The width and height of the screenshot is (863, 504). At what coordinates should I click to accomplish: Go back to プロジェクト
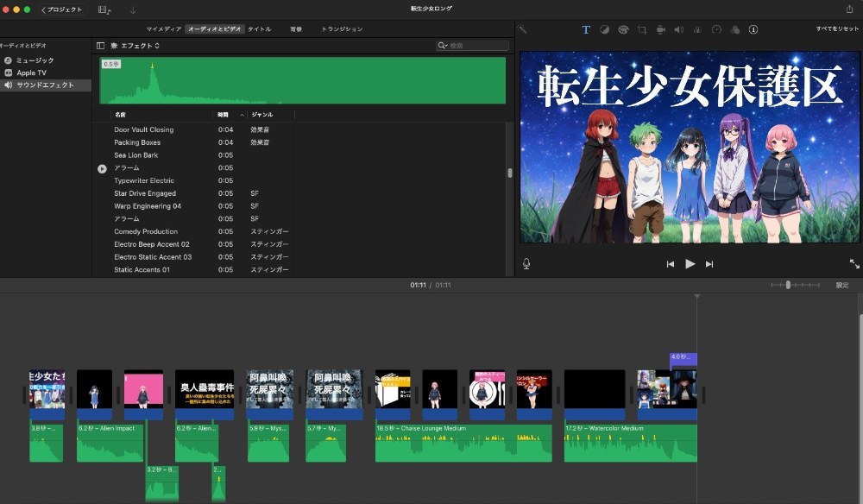62,9
